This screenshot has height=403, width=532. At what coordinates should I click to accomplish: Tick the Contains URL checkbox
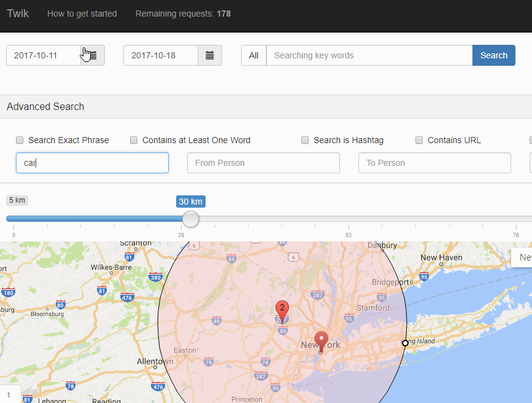(x=419, y=140)
